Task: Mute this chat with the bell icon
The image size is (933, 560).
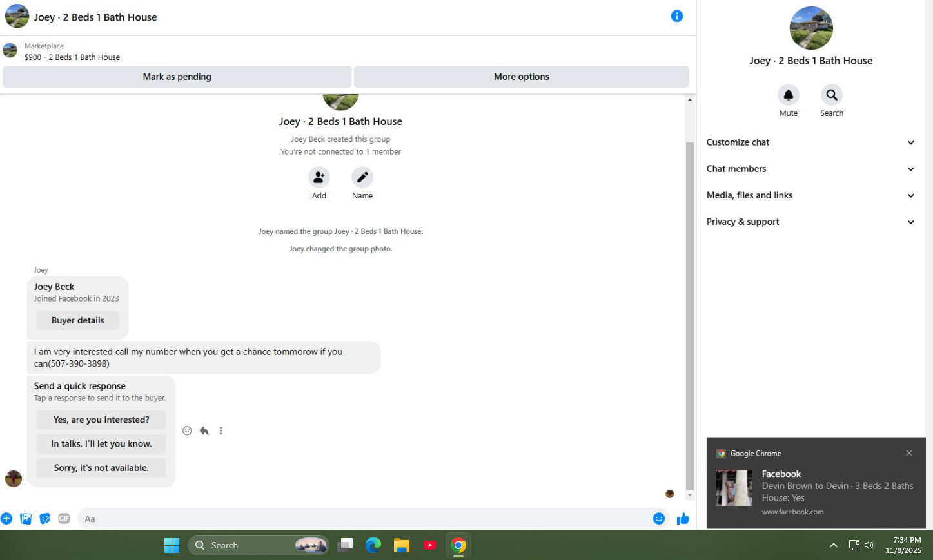Action: point(788,95)
